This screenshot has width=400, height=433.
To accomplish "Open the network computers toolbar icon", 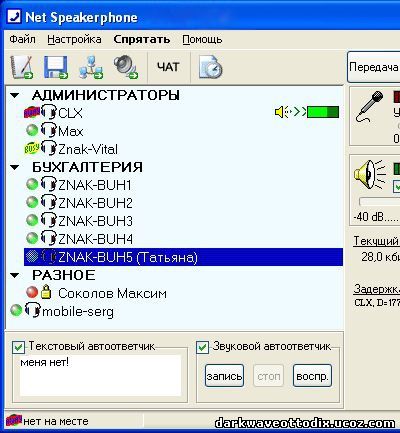I will [x=91, y=67].
